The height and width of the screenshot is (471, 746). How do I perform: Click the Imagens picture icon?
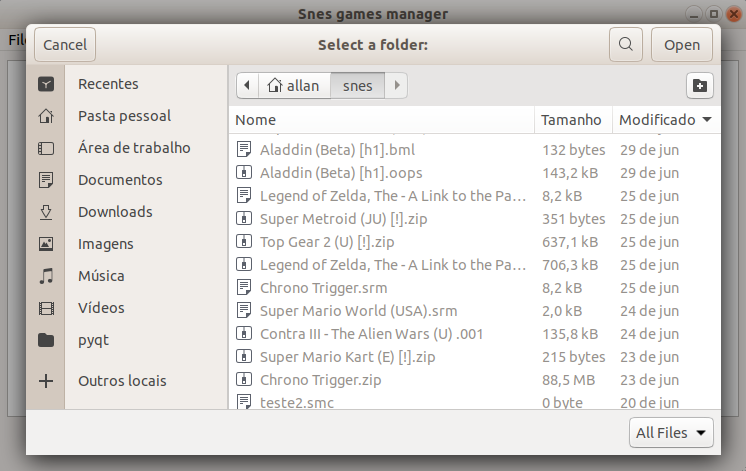tap(46, 244)
